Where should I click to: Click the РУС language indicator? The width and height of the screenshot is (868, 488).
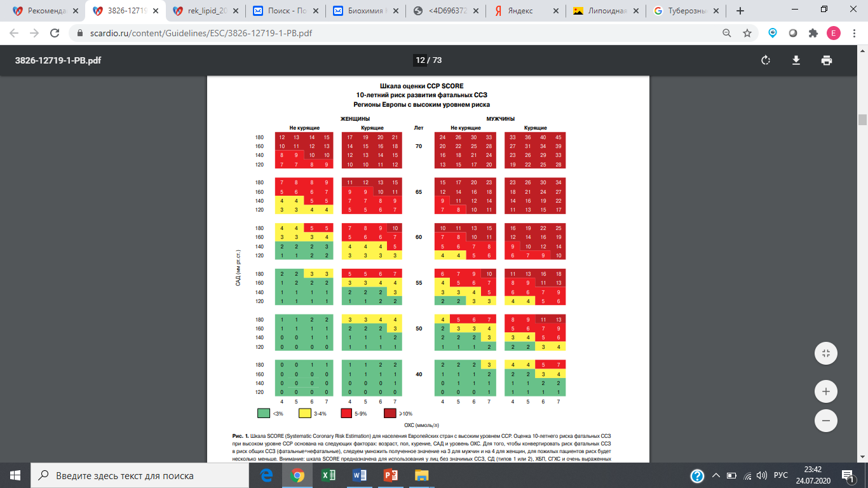point(781,475)
